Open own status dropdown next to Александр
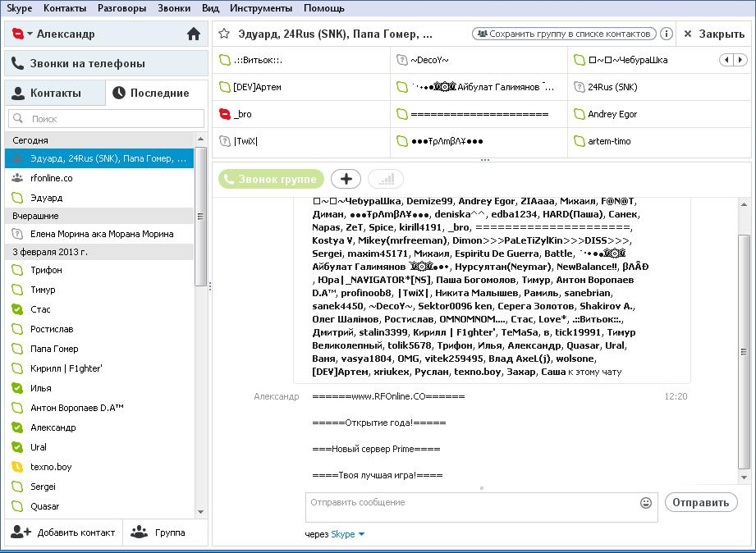Viewport: 756px width, 553px height. click(x=30, y=34)
